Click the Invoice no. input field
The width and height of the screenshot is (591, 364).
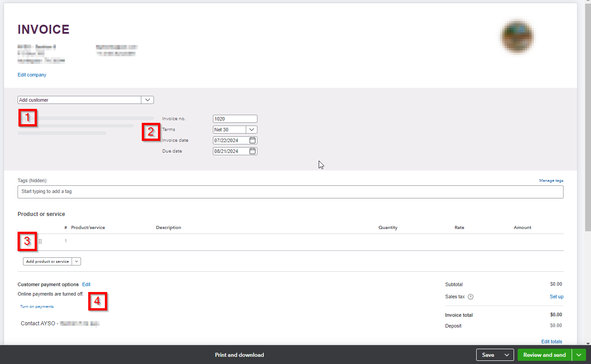[235, 119]
